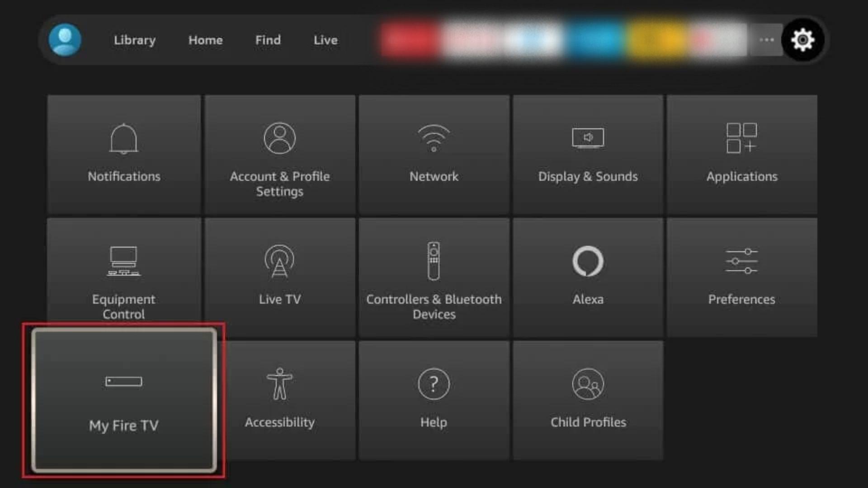
Task: Select the Live navigation tab
Action: pyautogui.click(x=325, y=40)
